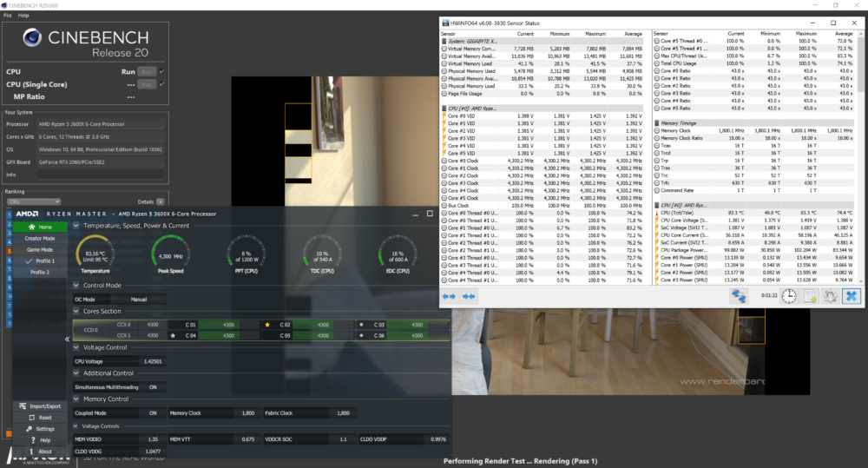Click the gold star beside core C 02
The height and width of the screenshot is (468, 868).
tap(267, 325)
